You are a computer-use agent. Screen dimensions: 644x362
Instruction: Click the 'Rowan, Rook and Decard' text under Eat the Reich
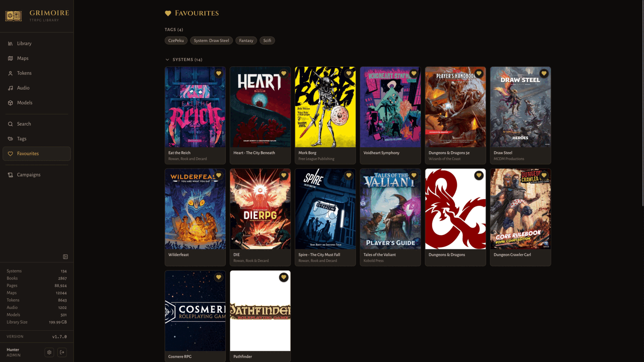click(x=188, y=159)
